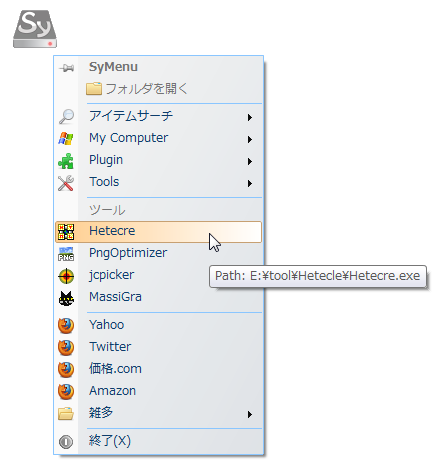The height and width of the screenshot is (470, 435).
Task: Expand the My Computer submenu arrow
Action: tap(249, 139)
